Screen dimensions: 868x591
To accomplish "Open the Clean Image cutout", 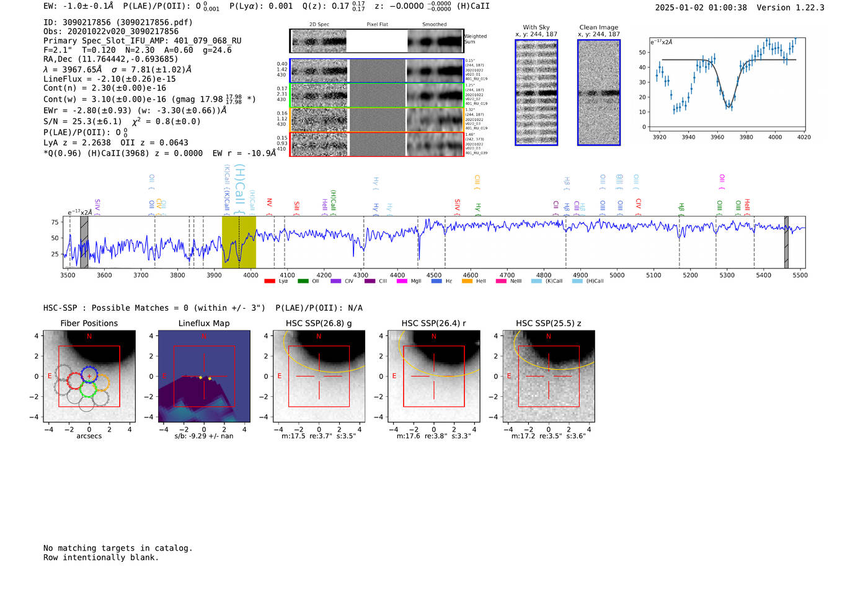I will (599, 92).
